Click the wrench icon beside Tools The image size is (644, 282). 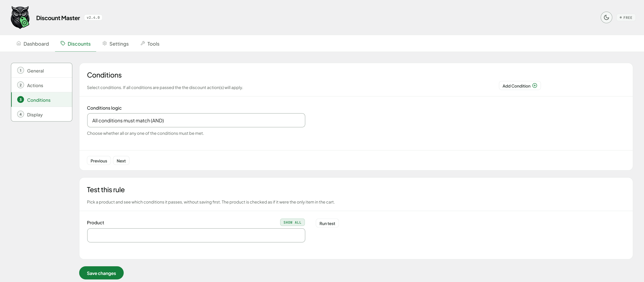(143, 43)
